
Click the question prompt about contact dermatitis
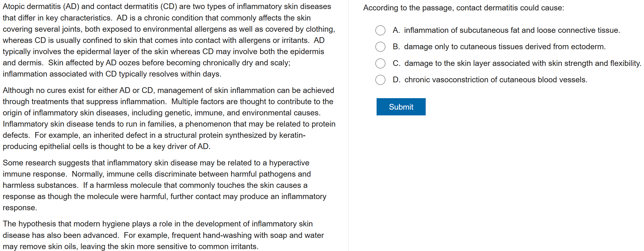click(463, 8)
